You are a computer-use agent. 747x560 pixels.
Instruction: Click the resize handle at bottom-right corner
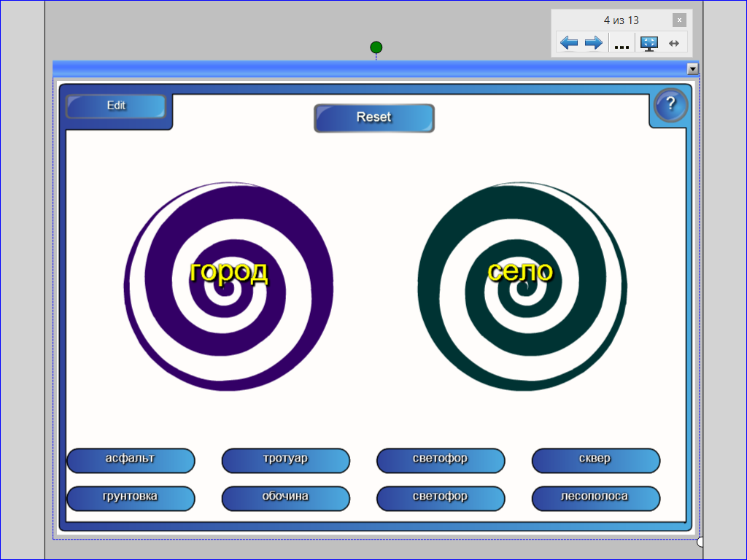coord(700,542)
